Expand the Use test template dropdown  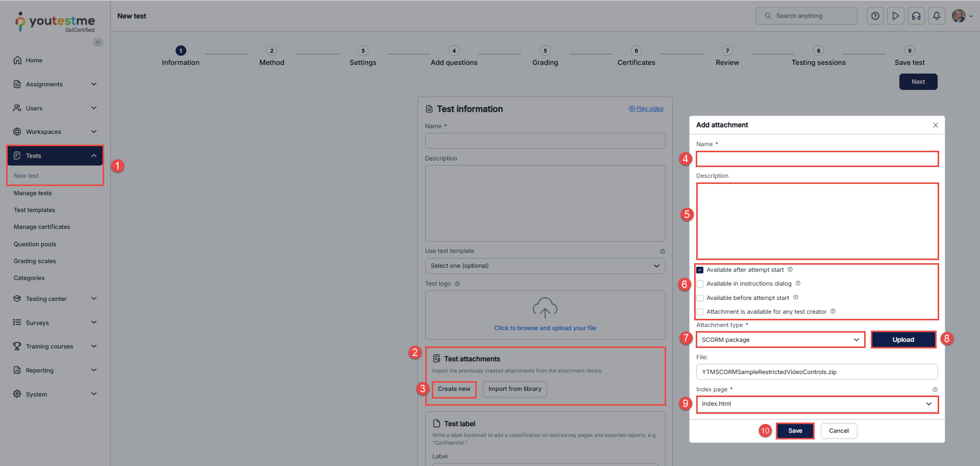tap(545, 266)
